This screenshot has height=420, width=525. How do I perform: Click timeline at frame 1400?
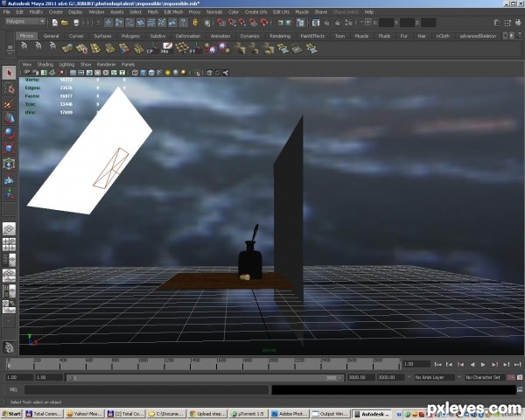click(x=191, y=364)
